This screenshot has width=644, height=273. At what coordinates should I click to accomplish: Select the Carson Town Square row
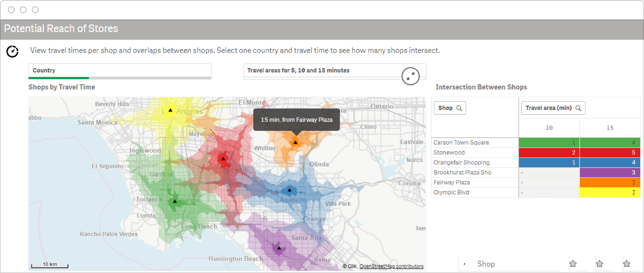461,142
